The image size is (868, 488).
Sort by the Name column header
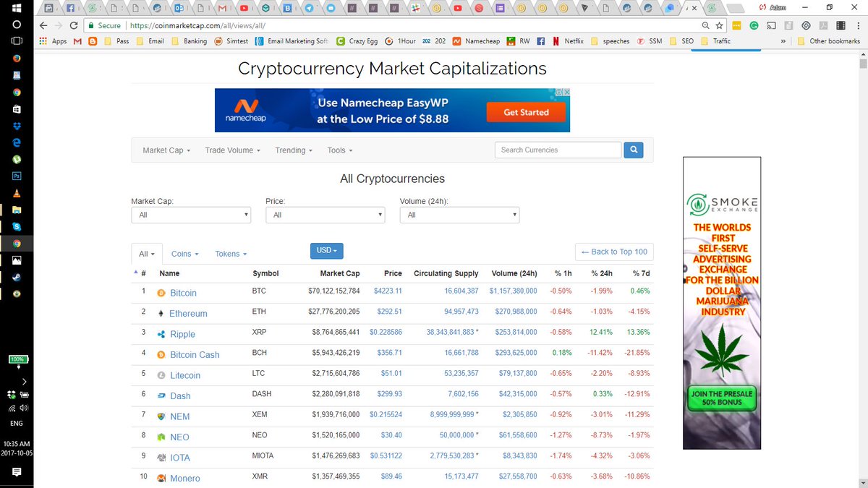tap(169, 273)
